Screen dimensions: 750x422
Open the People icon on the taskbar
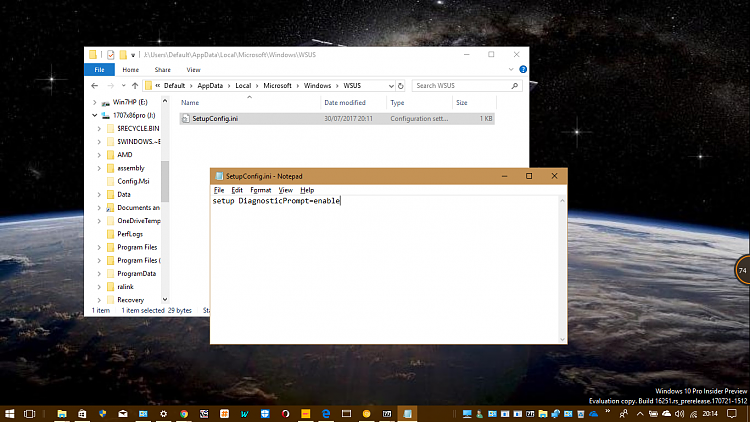[x=624, y=413]
